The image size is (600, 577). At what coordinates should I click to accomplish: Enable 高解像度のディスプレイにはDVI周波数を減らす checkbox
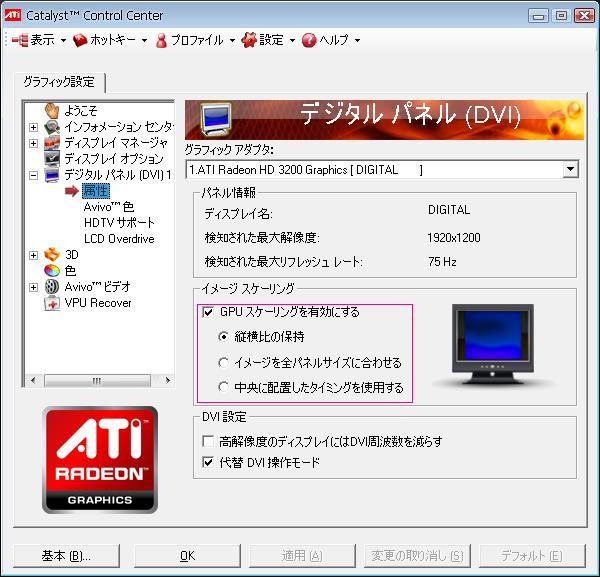click(x=208, y=441)
